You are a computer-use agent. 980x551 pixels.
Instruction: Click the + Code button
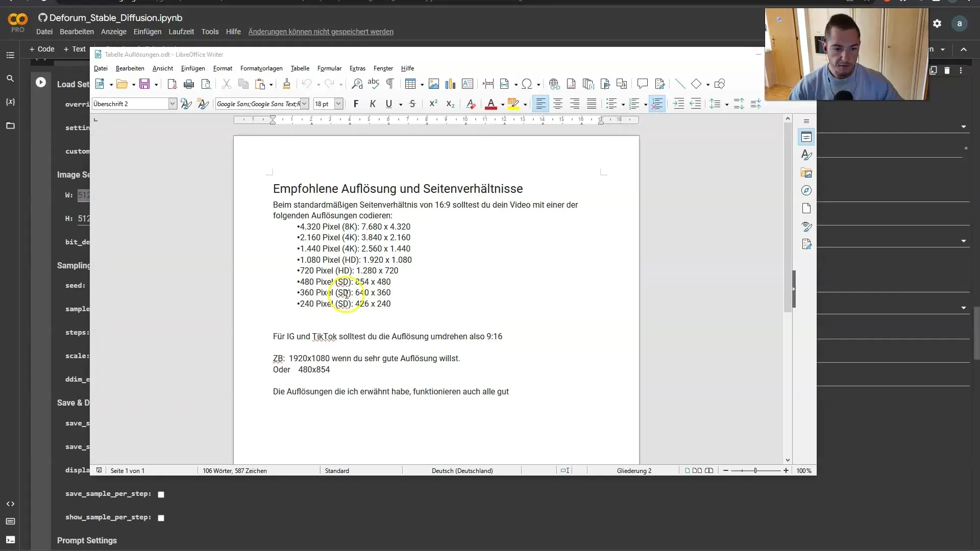tap(42, 49)
